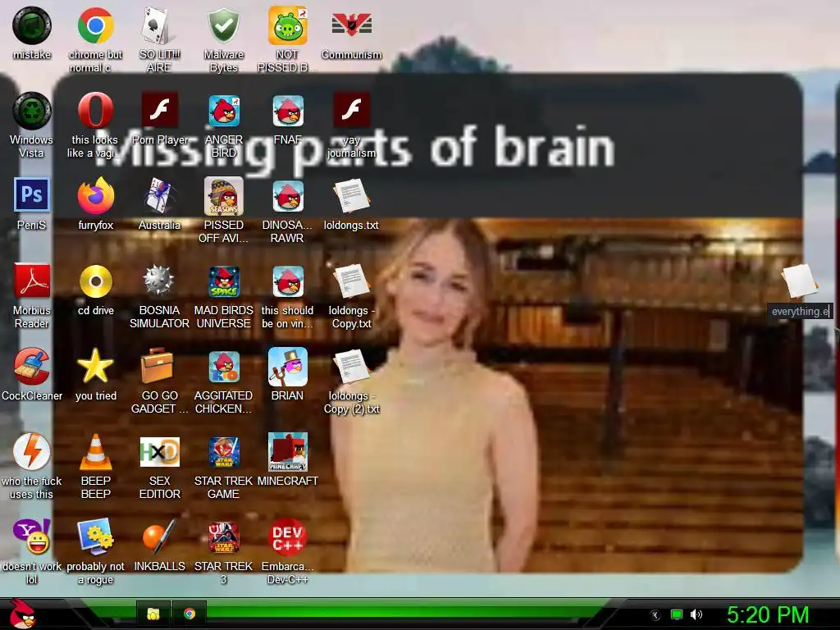Select the blank file icon above 'everything.e'

800,281
